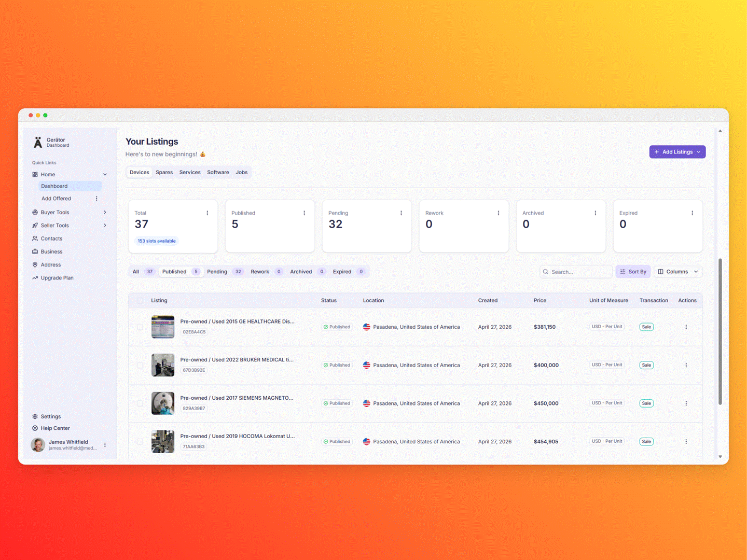The height and width of the screenshot is (560, 747).
Task: Filter listings by Archived status
Action: click(308, 272)
